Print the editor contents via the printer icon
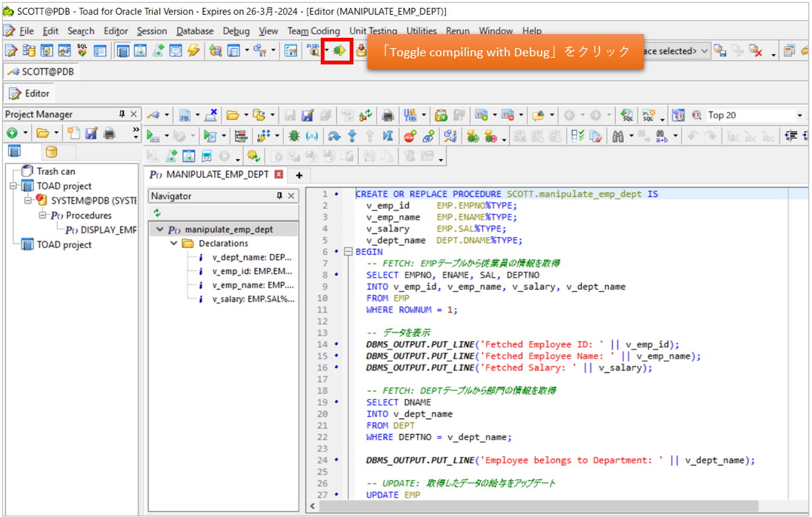Screen dimensions: 812x517 click(388, 115)
